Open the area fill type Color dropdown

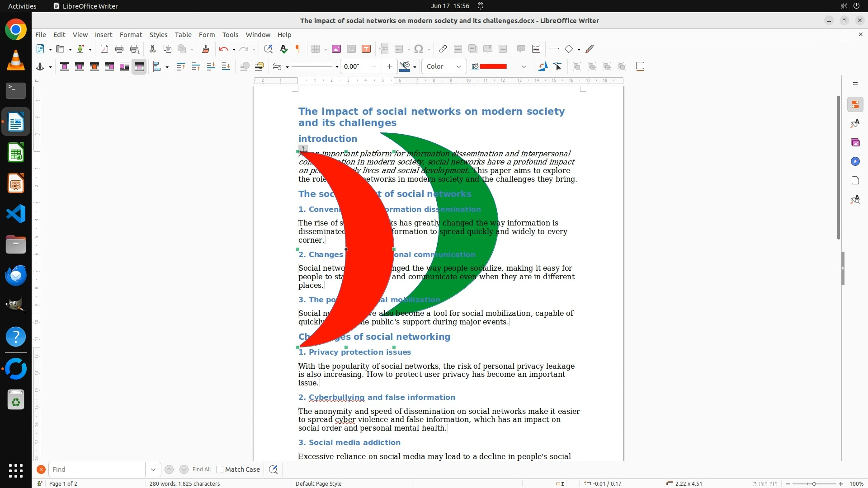(443, 66)
